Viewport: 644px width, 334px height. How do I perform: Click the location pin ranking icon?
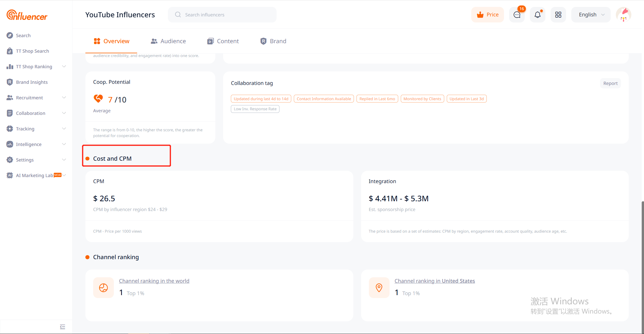(x=379, y=288)
